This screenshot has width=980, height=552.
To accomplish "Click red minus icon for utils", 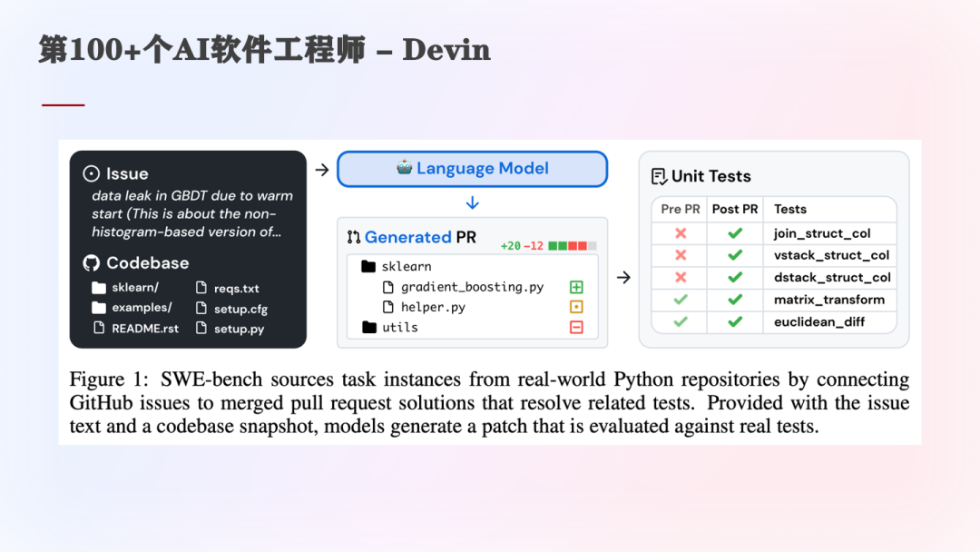I will (x=576, y=327).
